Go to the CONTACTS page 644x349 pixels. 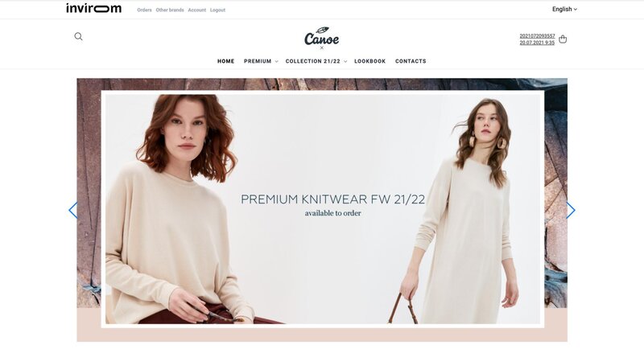pyautogui.click(x=411, y=61)
